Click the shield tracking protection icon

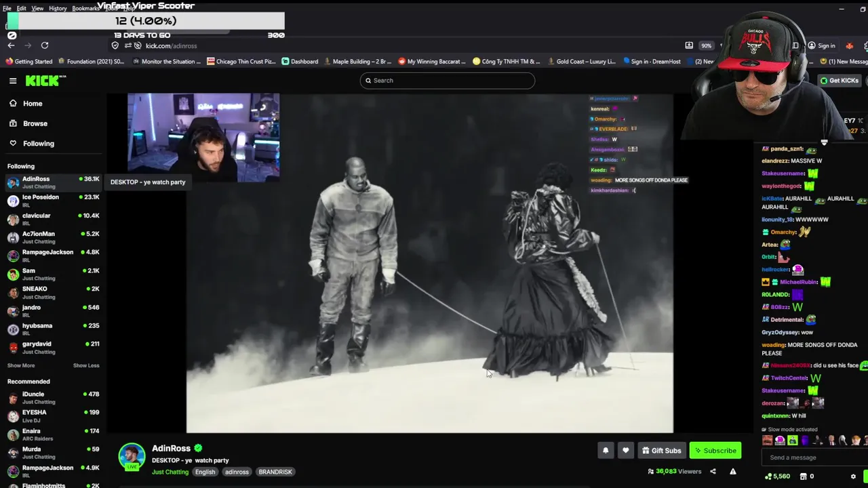115,45
